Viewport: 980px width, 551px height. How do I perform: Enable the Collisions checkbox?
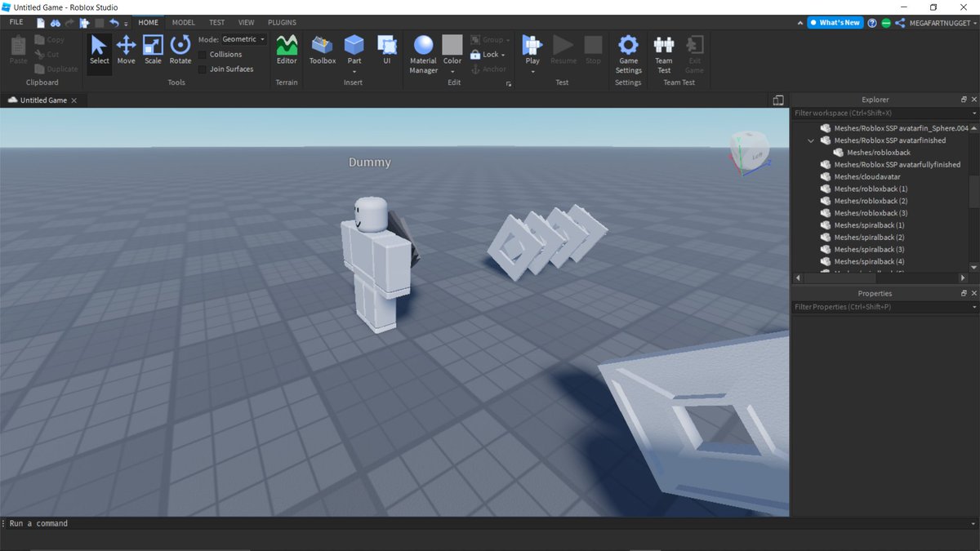tap(203, 55)
